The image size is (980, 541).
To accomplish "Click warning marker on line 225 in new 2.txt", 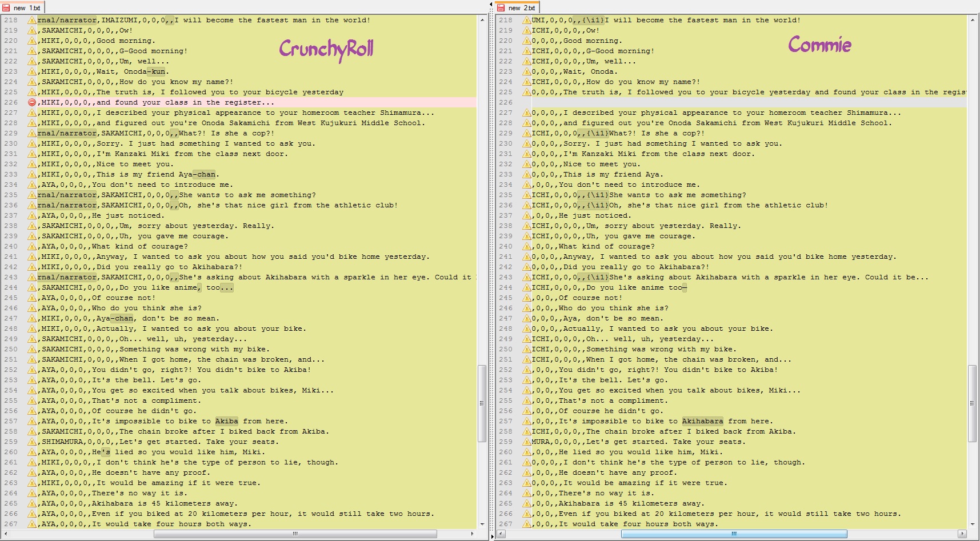I will coord(527,92).
